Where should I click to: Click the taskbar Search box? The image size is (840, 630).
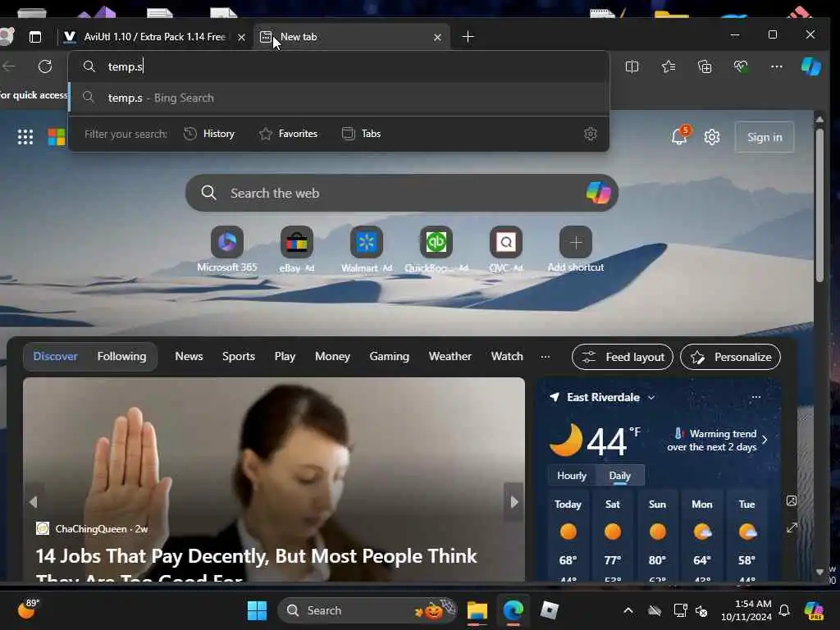click(367, 610)
